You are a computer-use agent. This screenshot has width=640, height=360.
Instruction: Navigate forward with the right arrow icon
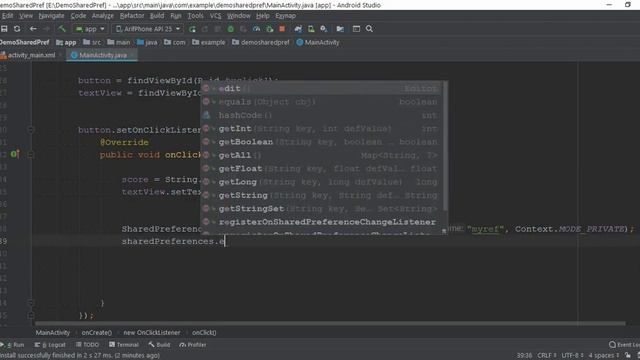point(46,29)
